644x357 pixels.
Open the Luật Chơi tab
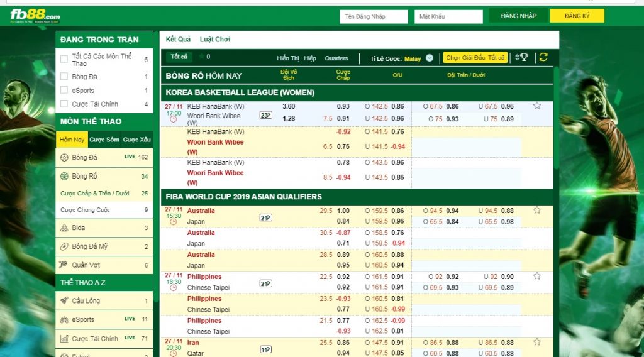click(215, 40)
